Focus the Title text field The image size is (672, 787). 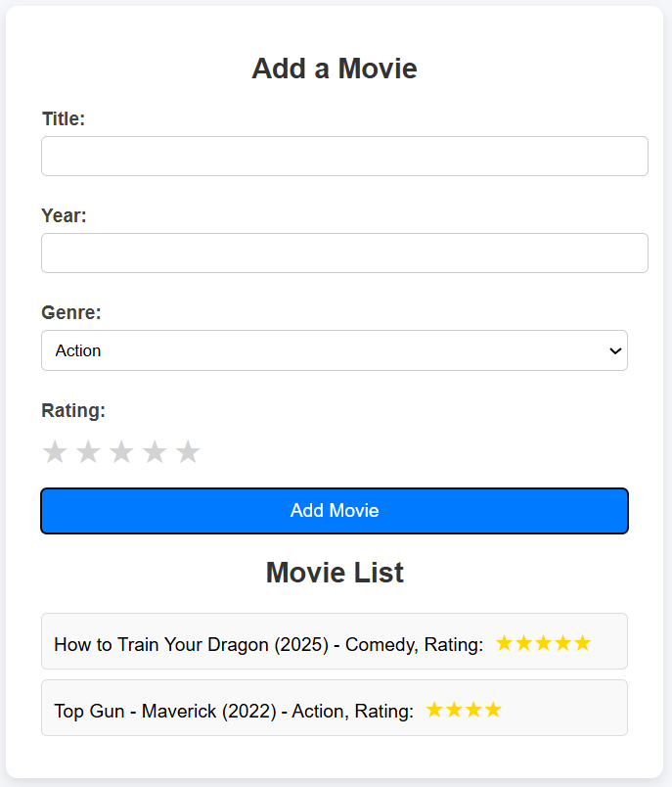(x=344, y=157)
